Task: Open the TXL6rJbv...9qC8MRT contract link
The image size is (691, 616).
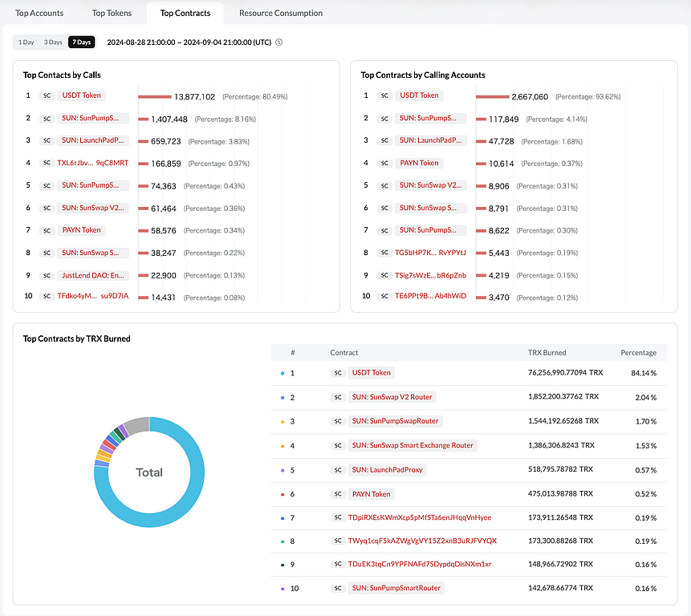Action: pos(92,163)
